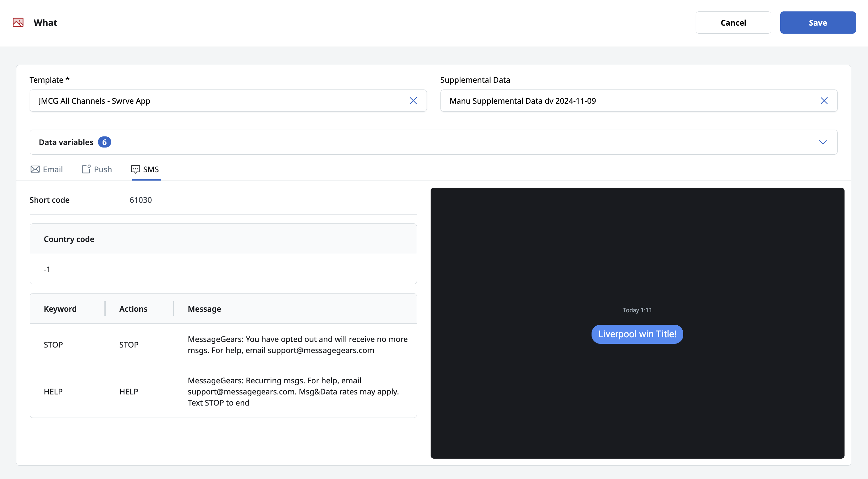Screen dimensions: 868x479
Task: Click the Today 1:11 timestamp in preview
Action: click(x=637, y=310)
